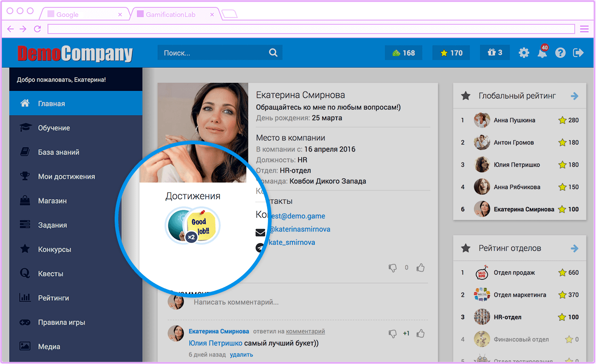The image size is (596, 364).
Task: Click удалить link under the comment
Action: pos(241,354)
